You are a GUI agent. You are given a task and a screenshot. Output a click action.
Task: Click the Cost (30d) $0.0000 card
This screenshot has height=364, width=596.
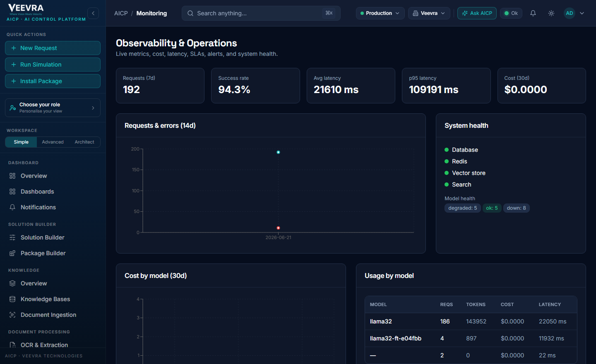(x=542, y=86)
